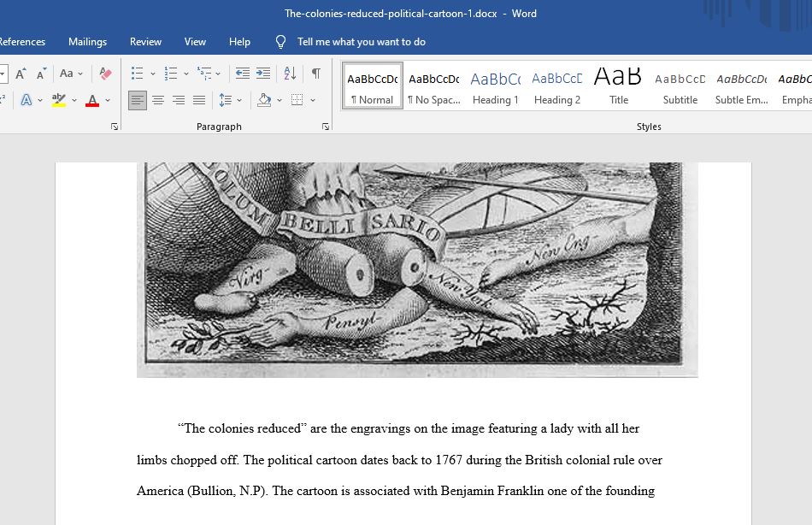The height and width of the screenshot is (525, 812).
Task: Toggle justify alignment
Action: (199, 100)
